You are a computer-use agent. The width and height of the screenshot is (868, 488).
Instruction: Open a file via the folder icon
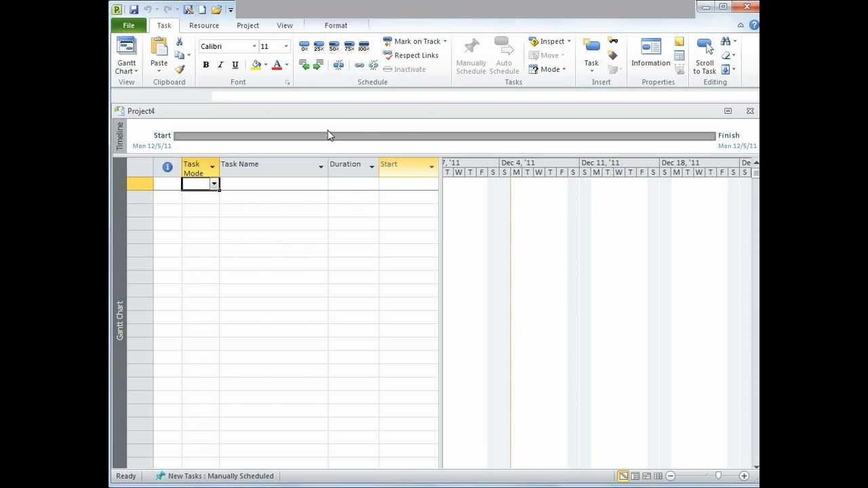click(216, 9)
